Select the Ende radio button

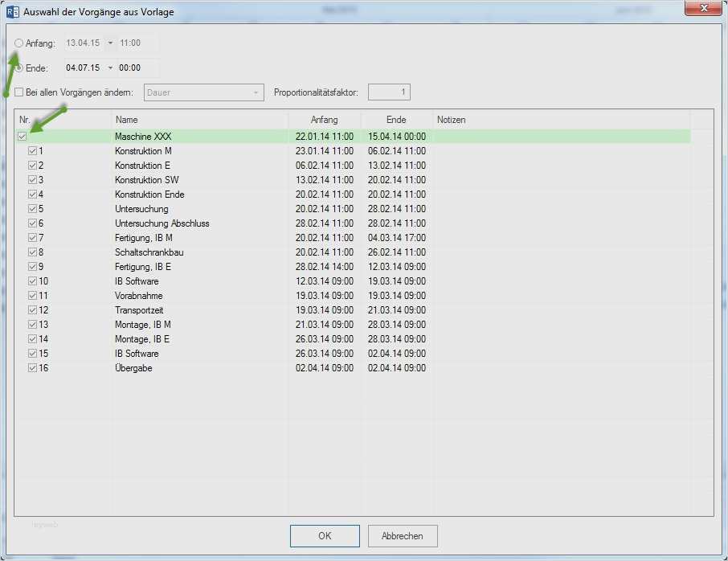click(18, 68)
